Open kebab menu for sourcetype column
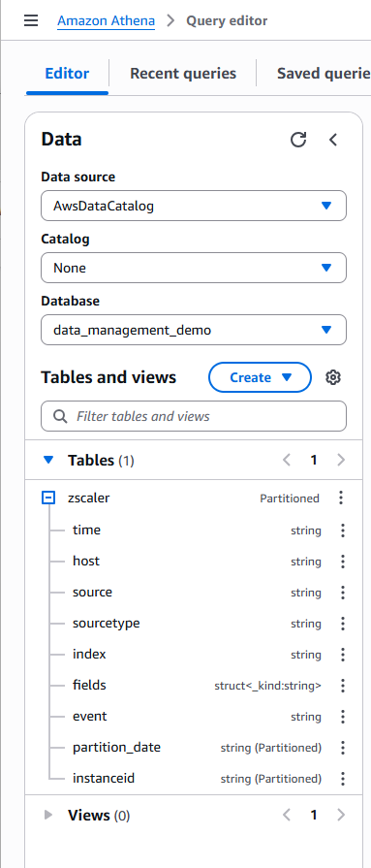This screenshot has height=868, width=371. [343, 624]
